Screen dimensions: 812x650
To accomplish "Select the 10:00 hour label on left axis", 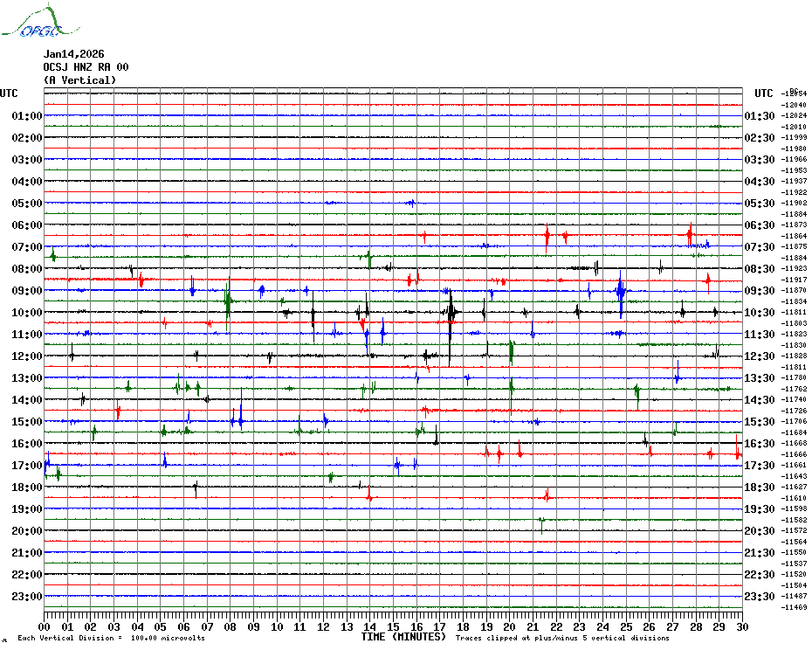I will click(27, 313).
